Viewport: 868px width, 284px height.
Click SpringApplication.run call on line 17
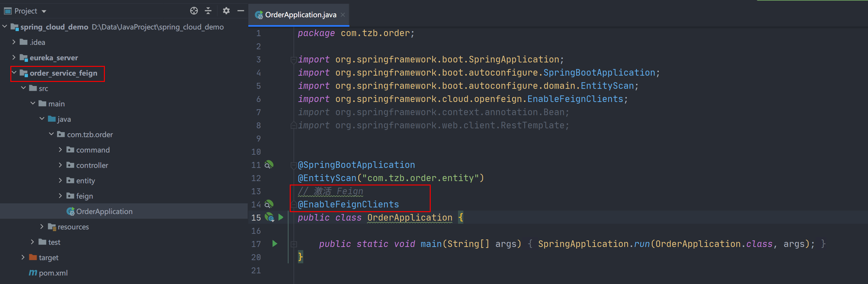[x=594, y=244]
